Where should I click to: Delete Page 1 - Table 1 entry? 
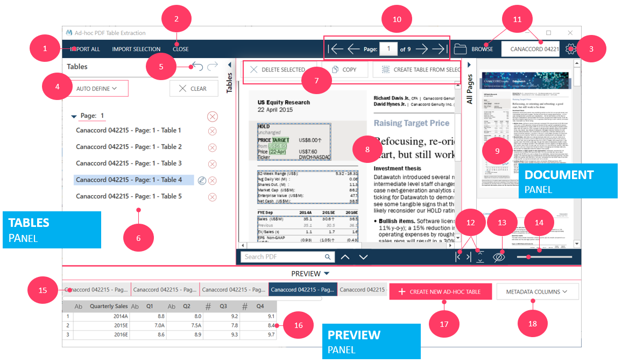click(x=213, y=131)
